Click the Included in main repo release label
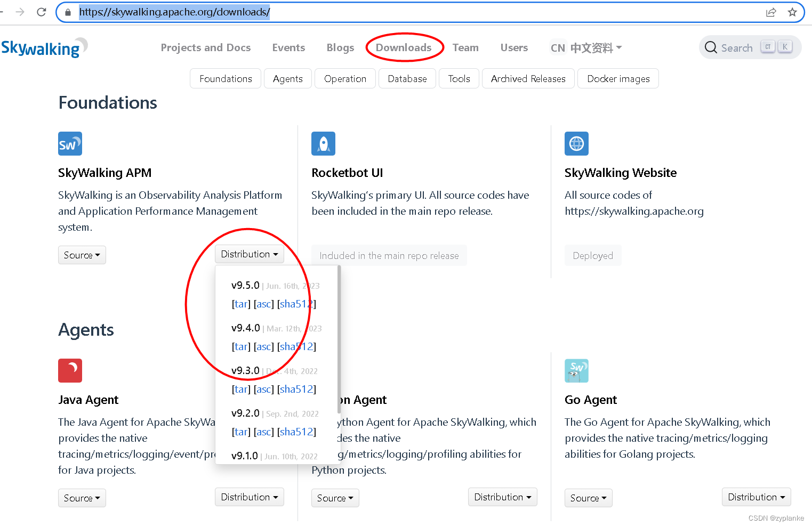The width and height of the screenshot is (812, 527). click(x=389, y=255)
